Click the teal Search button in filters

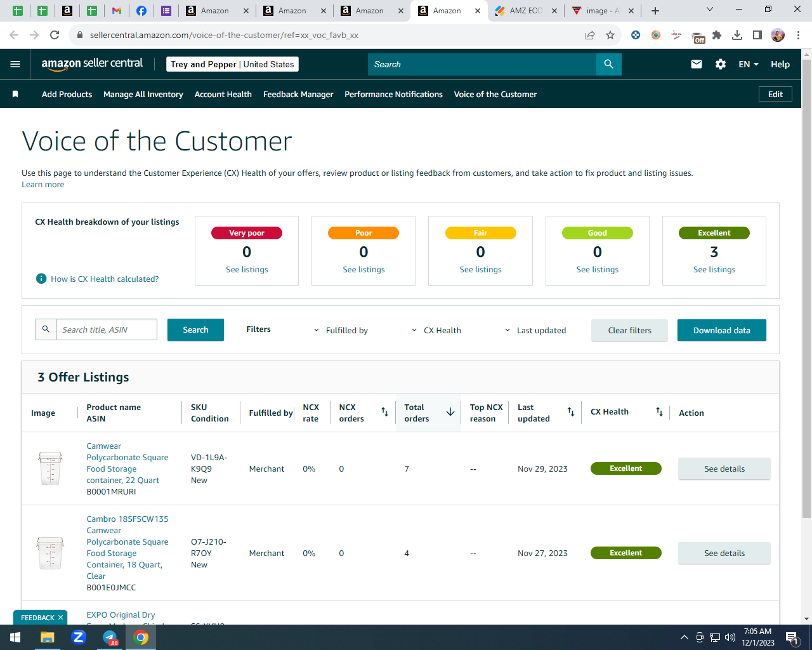tap(195, 329)
